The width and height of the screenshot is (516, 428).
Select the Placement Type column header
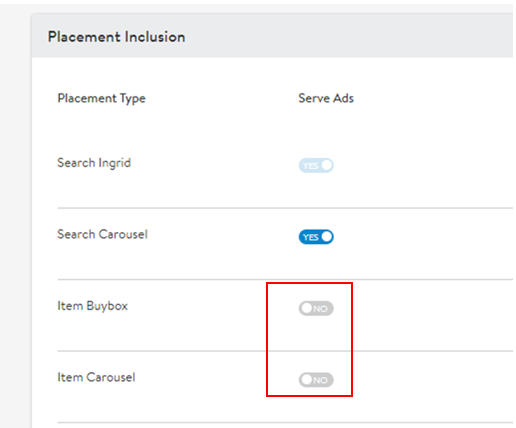pos(101,98)
